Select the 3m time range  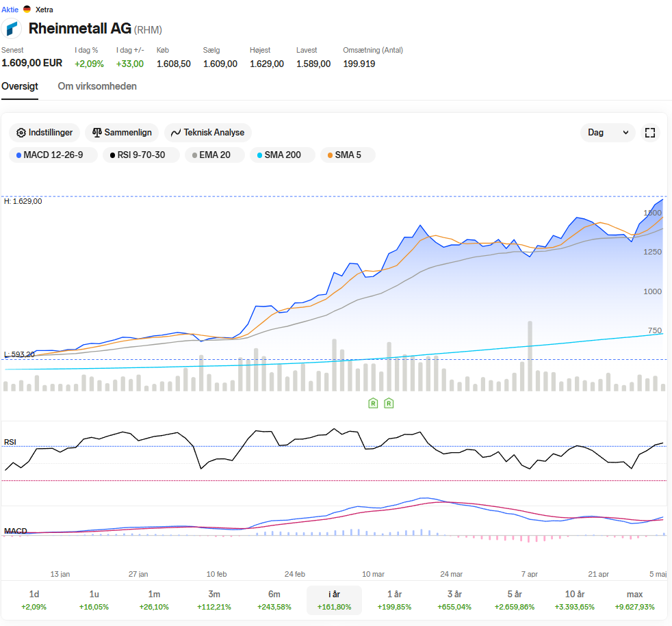[x=214, y=600]
